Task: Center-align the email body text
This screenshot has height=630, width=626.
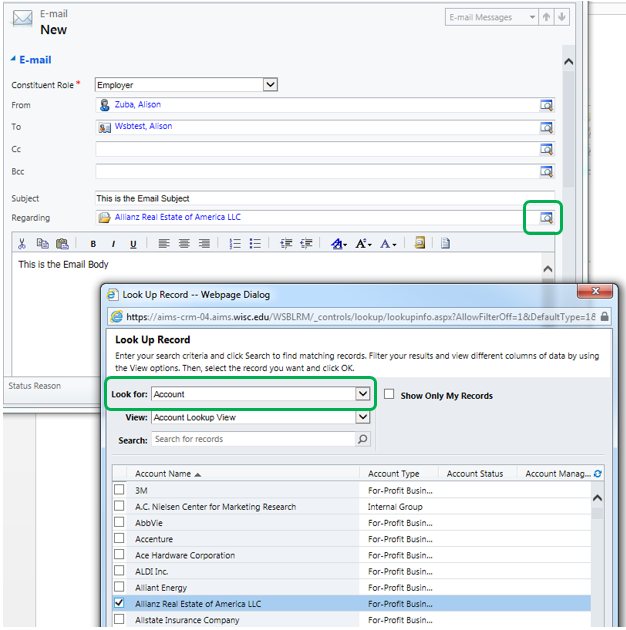Action: [184, 243]
